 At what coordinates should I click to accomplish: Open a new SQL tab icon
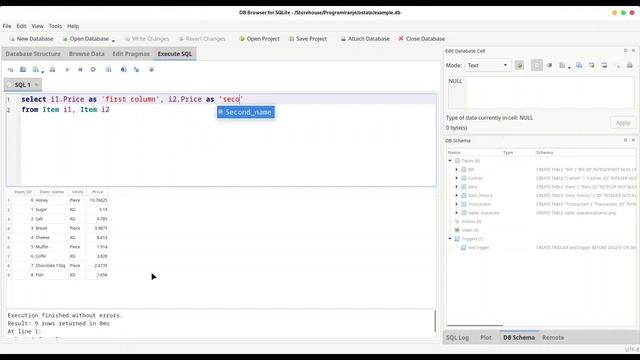[x=10, y=70]
